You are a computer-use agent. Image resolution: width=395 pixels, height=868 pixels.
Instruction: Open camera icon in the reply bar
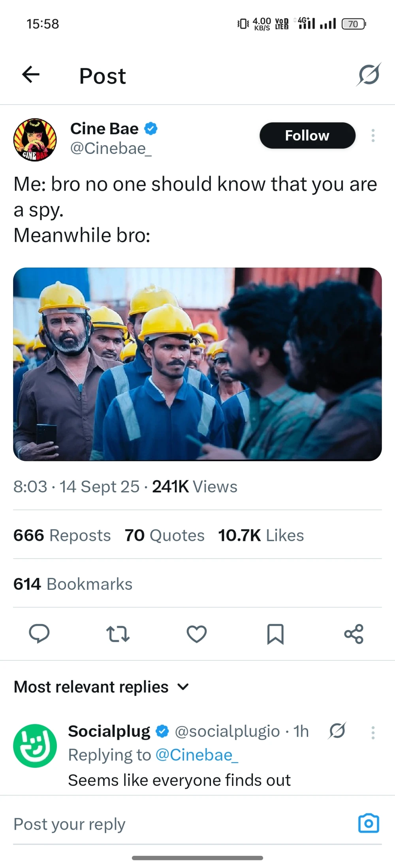(x=369, y=823)
